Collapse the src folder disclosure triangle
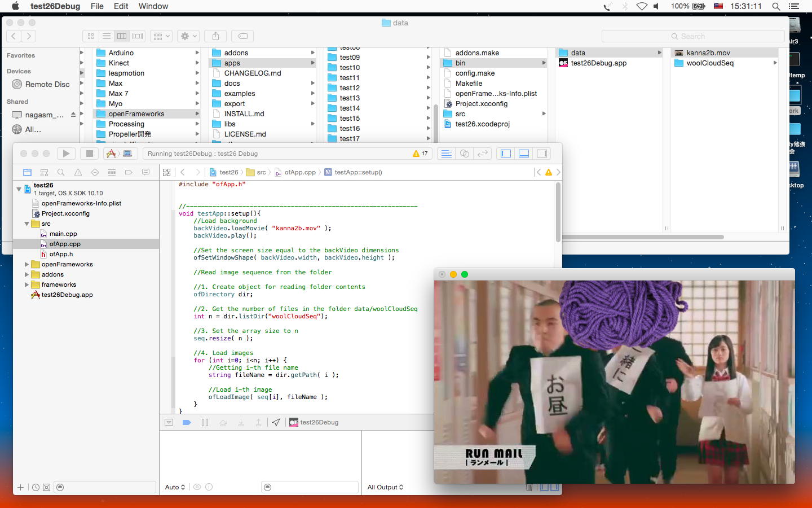Viewport: 812px width, 508px height. click(x=27, y=224)
